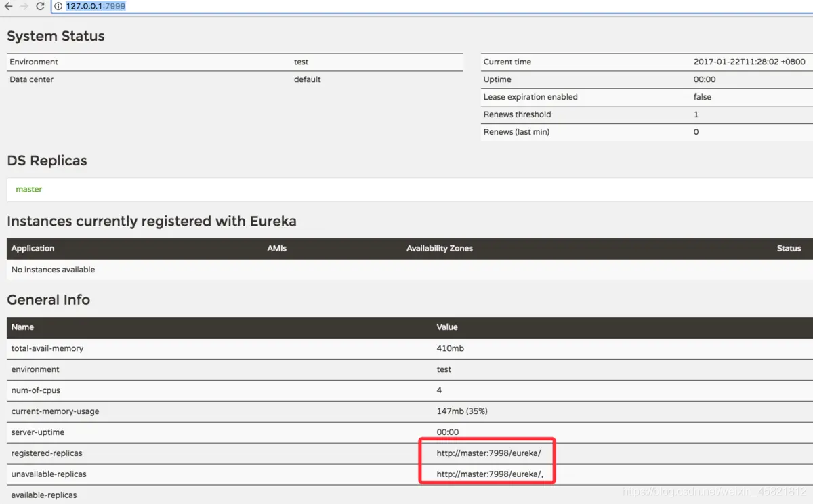813x504 pixels.
Task: Click the num-of-cpus row name
Action: point(36,390)
